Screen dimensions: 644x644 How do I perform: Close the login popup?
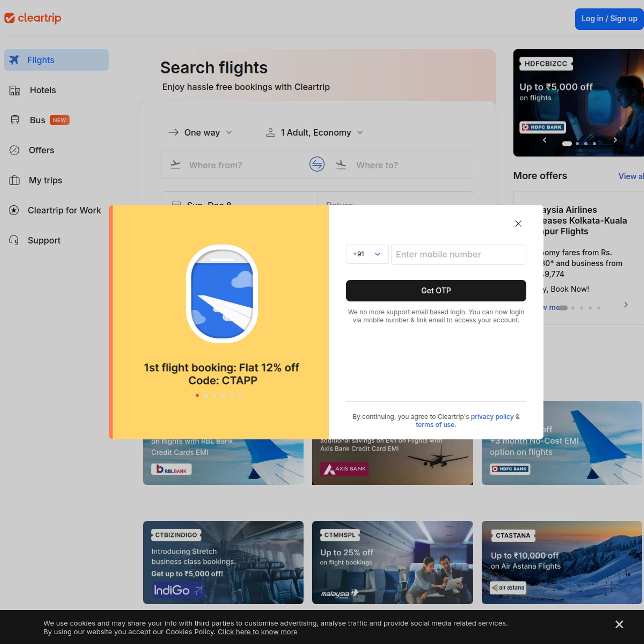pos(518,223)
